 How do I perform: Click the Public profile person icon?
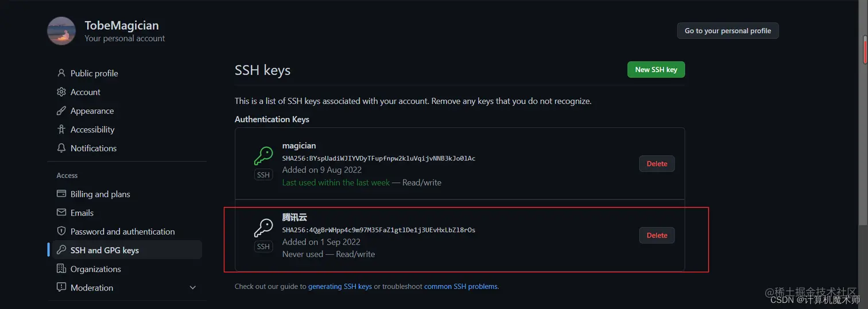click(x=61, y=73)
